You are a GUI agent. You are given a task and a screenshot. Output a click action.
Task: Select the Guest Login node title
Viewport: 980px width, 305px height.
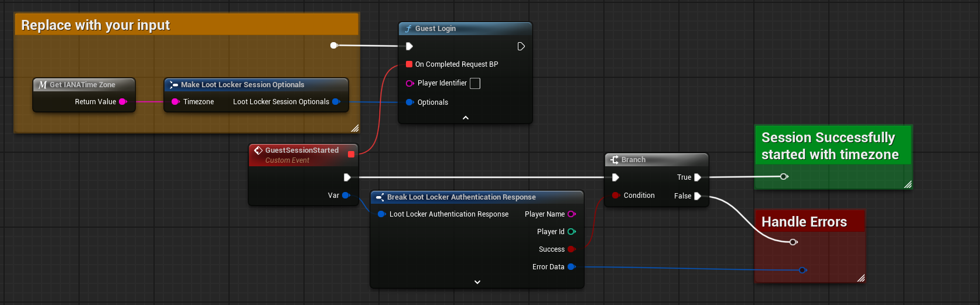435,29
